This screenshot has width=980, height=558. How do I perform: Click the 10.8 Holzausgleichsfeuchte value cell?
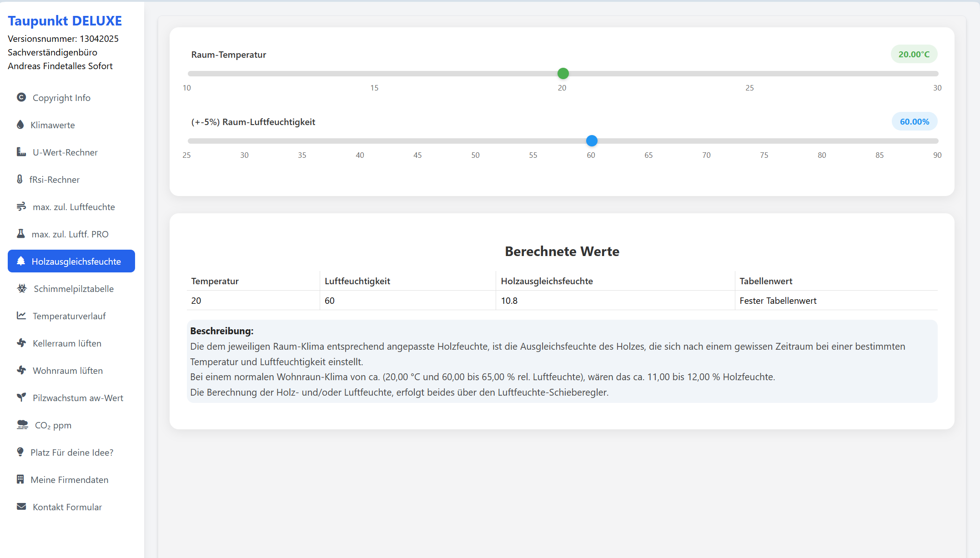[x=615, y=301]
